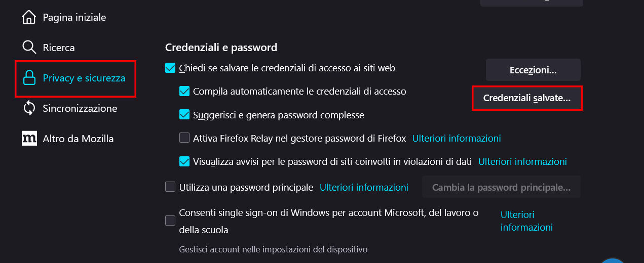Click the home icon for Pagina iniziale

29,18
